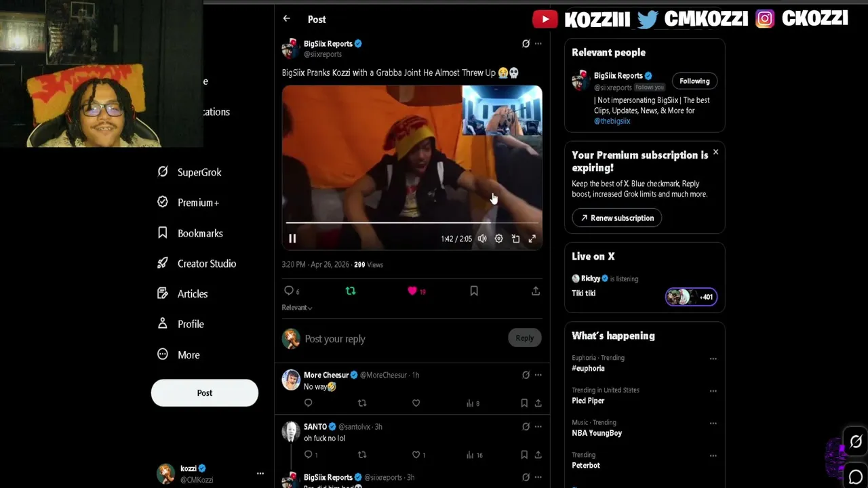Open video playback settings gear
Screen dimensions: 868x488
click(498, 239)
